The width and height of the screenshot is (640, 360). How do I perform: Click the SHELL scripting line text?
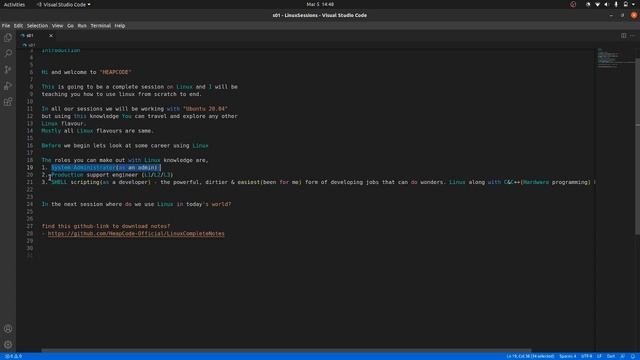[318, 182]
